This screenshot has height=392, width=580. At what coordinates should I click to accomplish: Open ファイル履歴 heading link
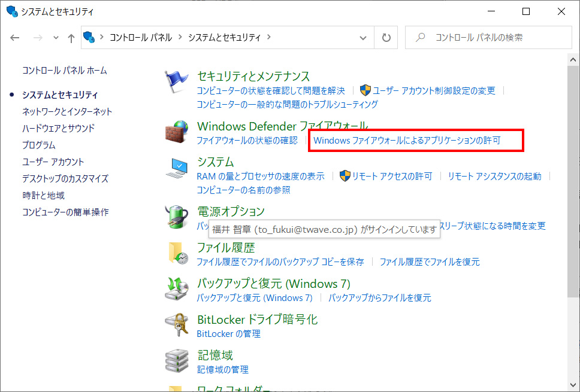[x=226, y=248]
